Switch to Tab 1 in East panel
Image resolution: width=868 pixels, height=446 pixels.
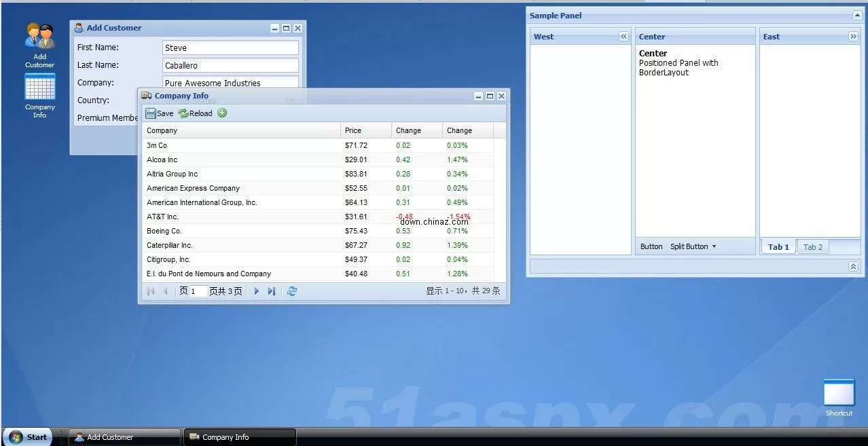pyautogui.click(x=778, y=247)
